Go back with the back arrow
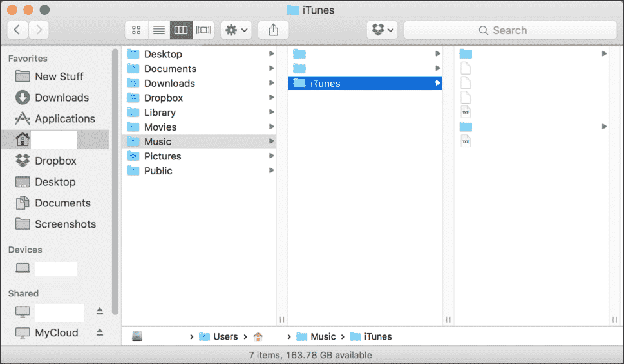The width and height of the screenshot is (624, 364). coord(17,30)
